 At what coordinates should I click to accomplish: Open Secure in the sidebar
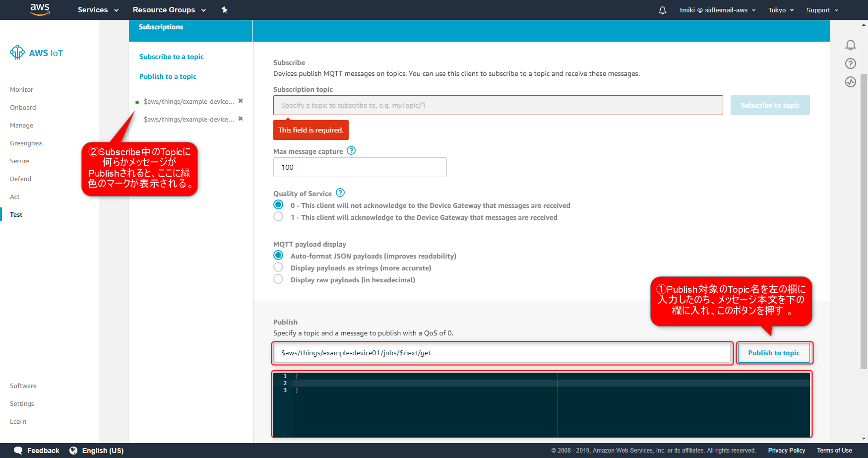tap(20, 161)
